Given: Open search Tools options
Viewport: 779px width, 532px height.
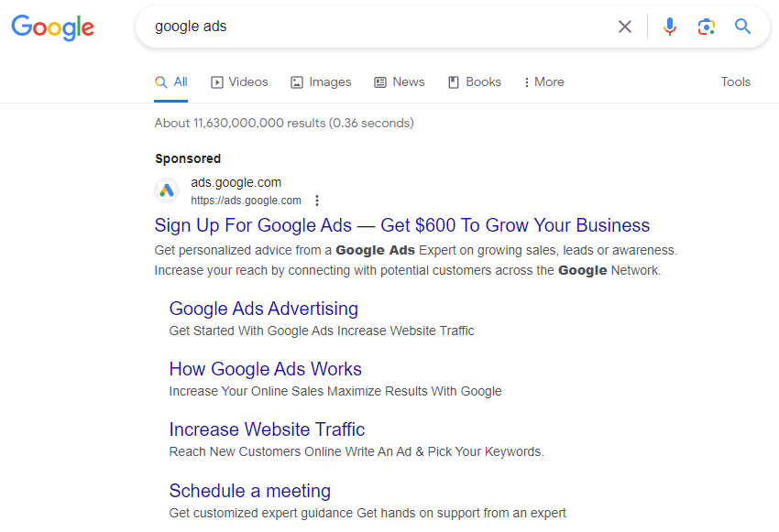Looking at the screenshot, I should coord(736,81).
